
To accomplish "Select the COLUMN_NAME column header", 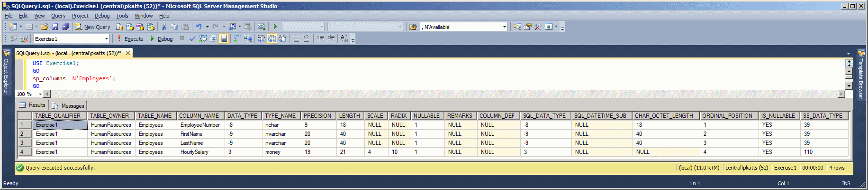I will pyautogui.click(x=199, y=116).
